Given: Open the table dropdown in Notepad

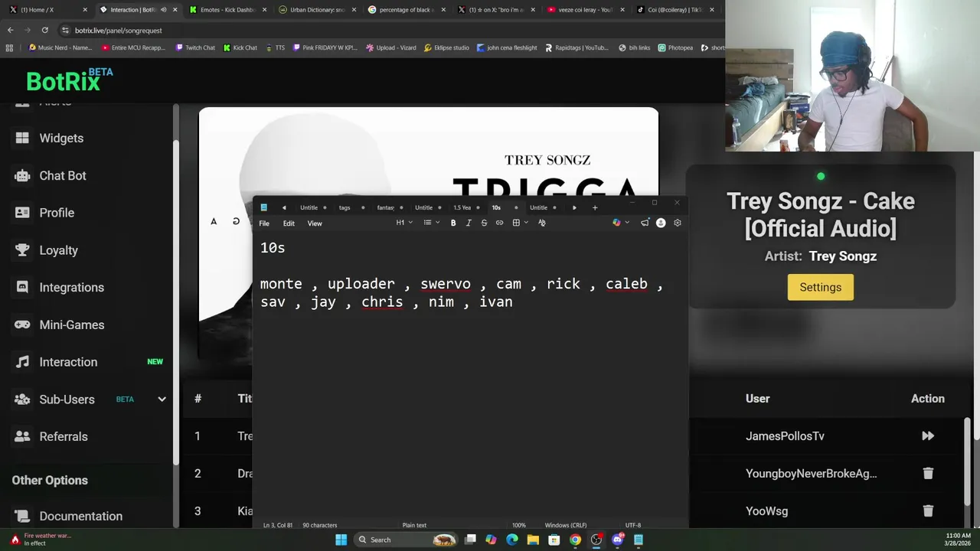Looking at the screenshot, I should tap(520, 223).
